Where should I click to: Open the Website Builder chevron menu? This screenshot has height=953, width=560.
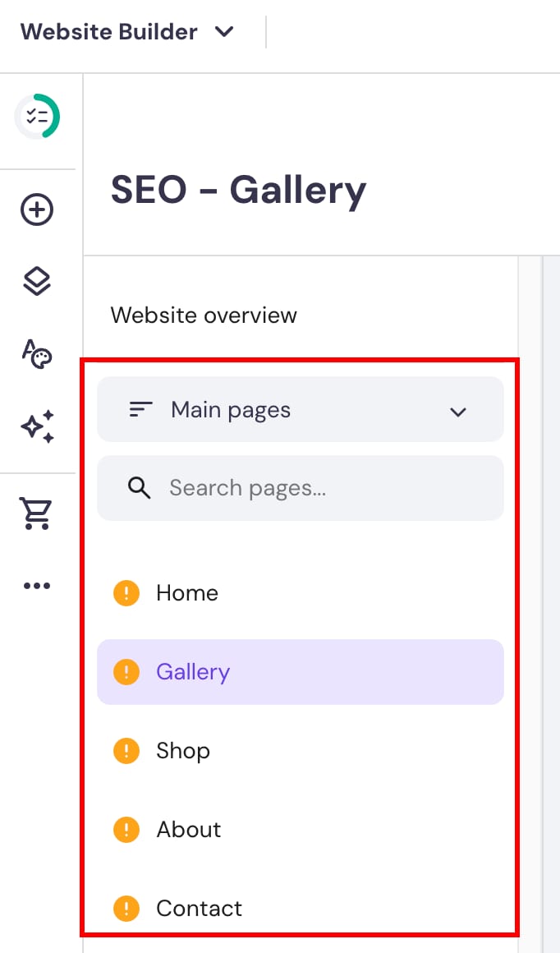224,32
